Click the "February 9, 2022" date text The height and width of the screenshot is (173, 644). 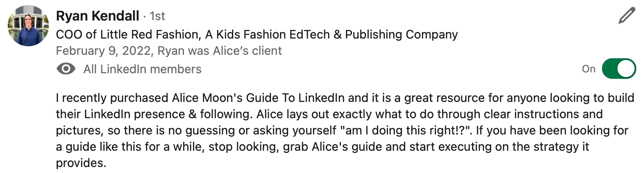tap(103, 51)
